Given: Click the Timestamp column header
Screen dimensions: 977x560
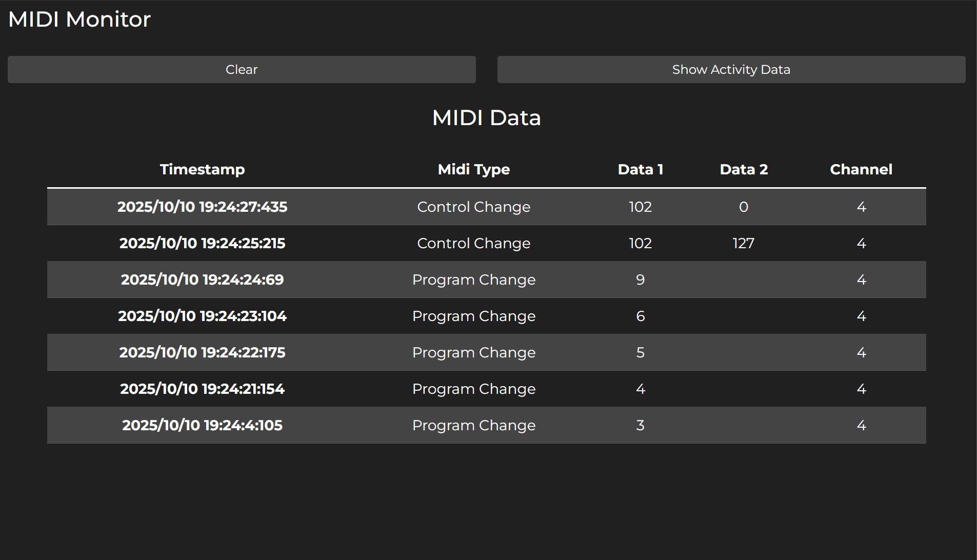Looking at the screenshot, I should click(x=202, y=170).
